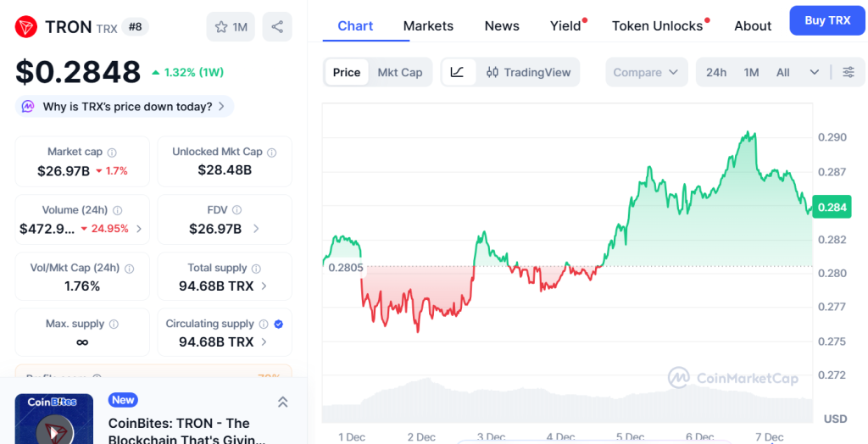Go to the Token Unlocks tab
This screenshot has height=444, width=868.
pos(657,25)
